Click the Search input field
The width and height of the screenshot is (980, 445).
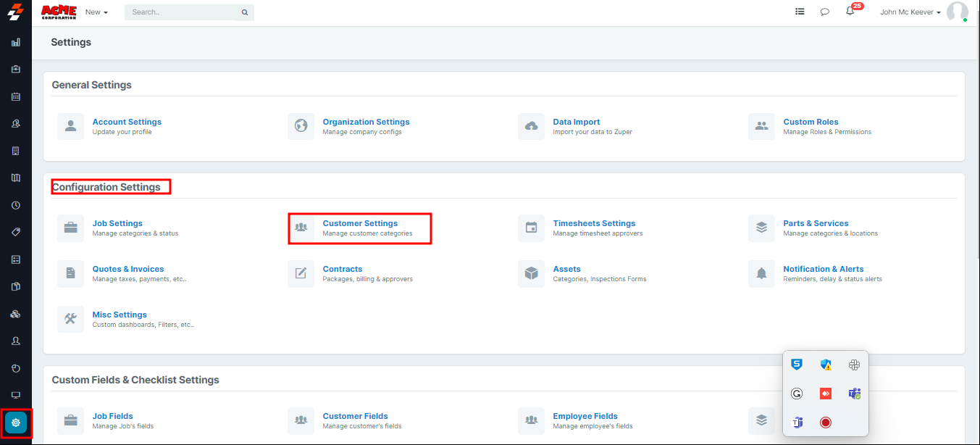tap(181, 12)
